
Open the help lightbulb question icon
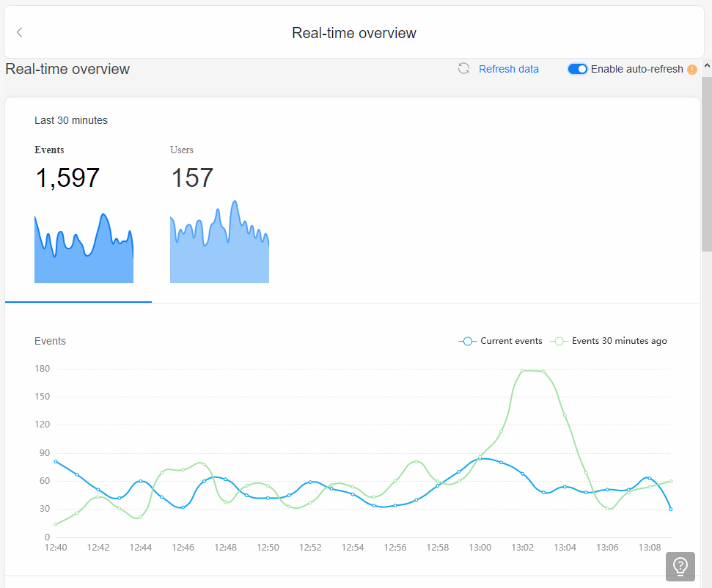[x=680, y=566]
